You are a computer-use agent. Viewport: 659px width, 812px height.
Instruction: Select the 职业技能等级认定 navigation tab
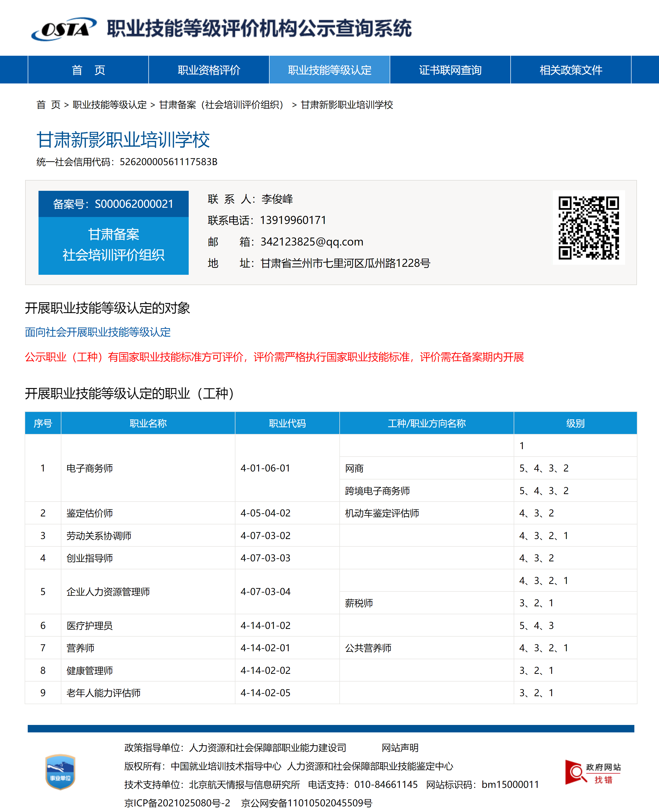329,70
